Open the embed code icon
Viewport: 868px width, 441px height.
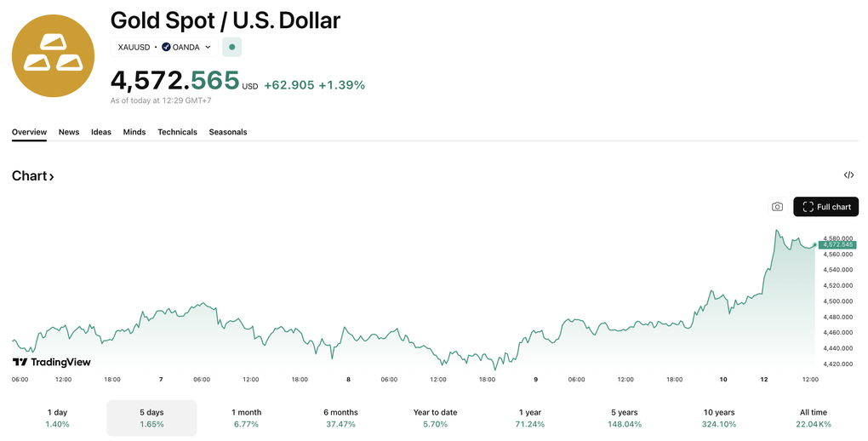pyautogui.click(x=848, y=175)
